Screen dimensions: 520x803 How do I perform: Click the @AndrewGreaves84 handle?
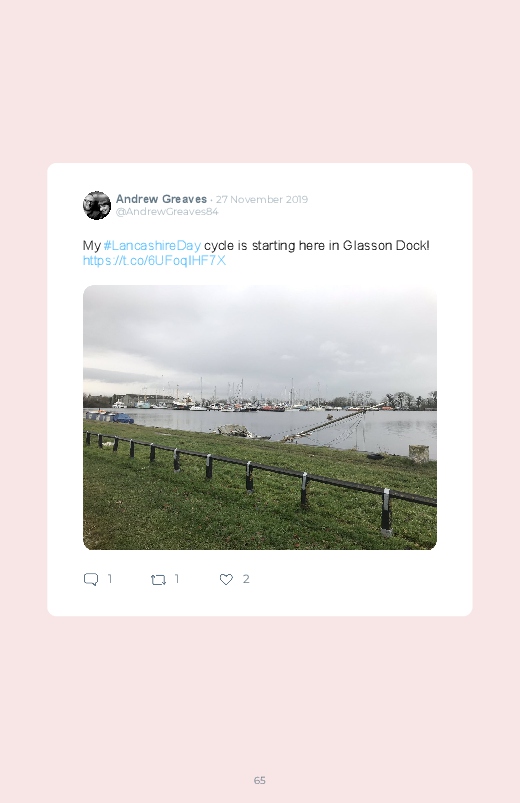[x=167, y=212]
